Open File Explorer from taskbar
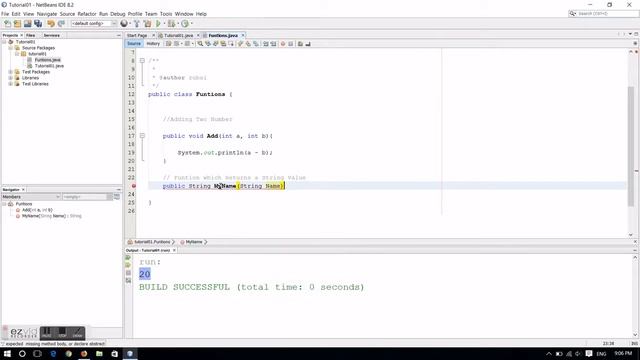The image size is (640, 360). click(99, 354)
